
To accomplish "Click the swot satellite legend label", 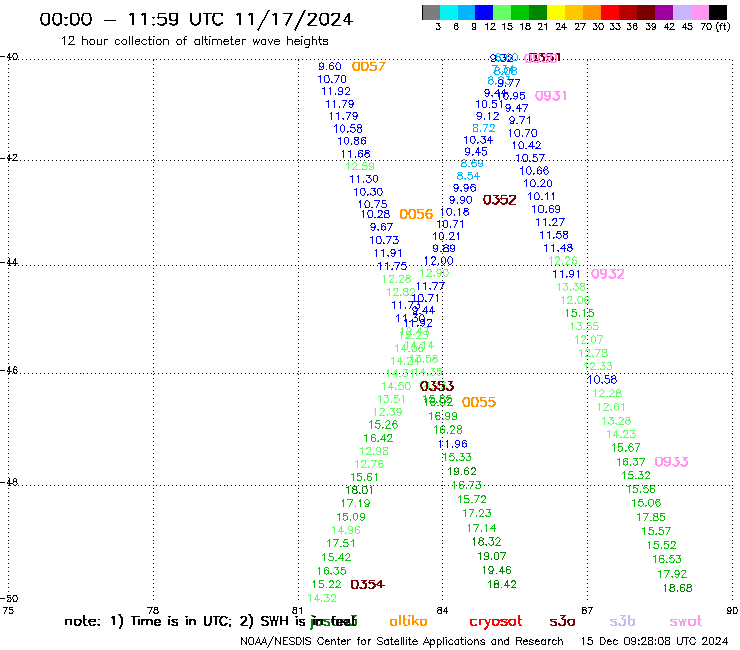I will point(686,622).
